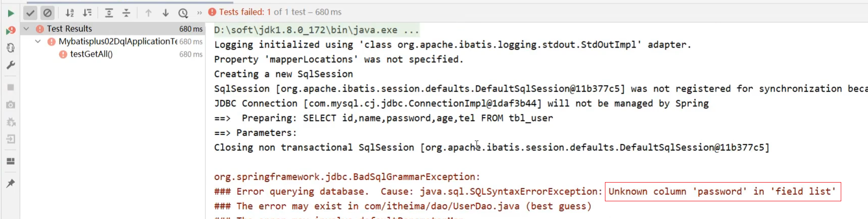Pin the tab with the pin icon
Image resolution: width=868 pixels, height=219 pixels.
[x=11, y=184]
